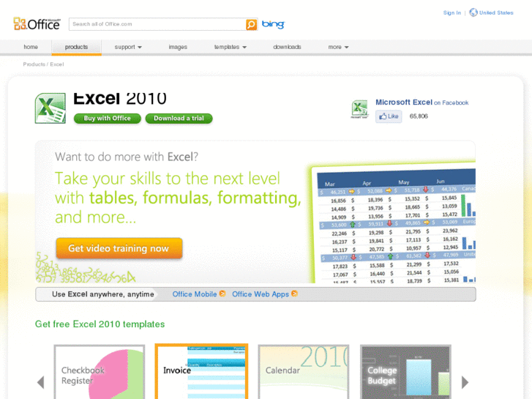
Task: Click the orange search magnifier button
Action: pos(251,24)
